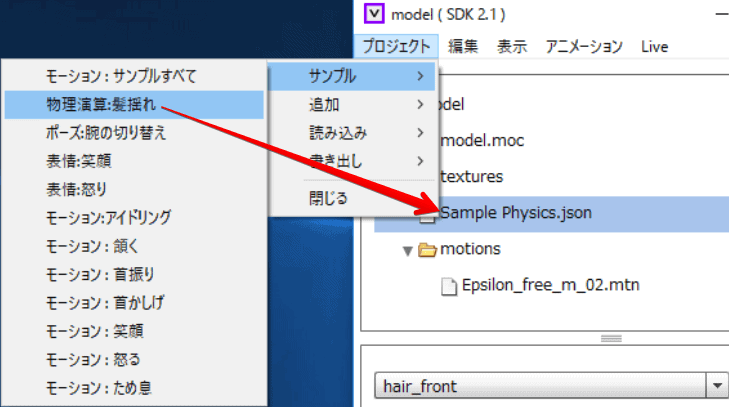Choose 閉じる from the project menu
The height and width of the screenshot is (407, 729).
click(x=328, y=198)
